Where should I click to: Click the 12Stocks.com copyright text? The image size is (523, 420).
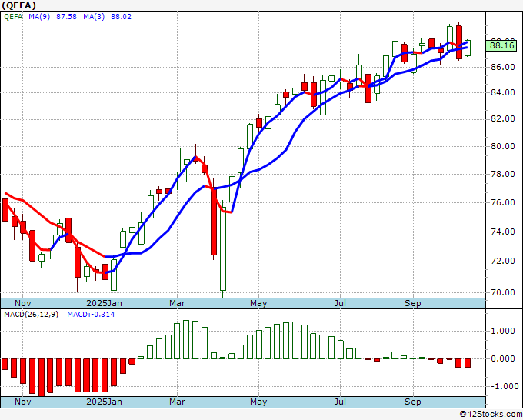pos(491,415)
